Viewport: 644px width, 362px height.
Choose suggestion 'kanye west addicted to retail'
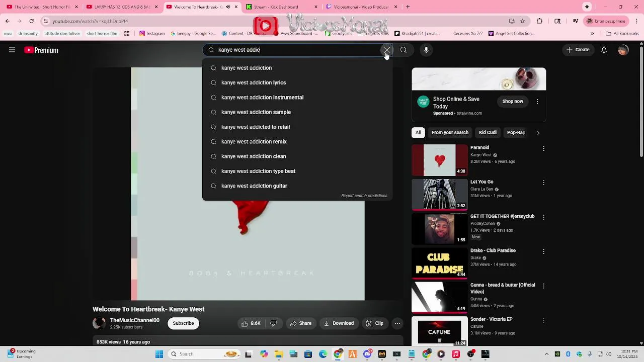click(297, 127)
